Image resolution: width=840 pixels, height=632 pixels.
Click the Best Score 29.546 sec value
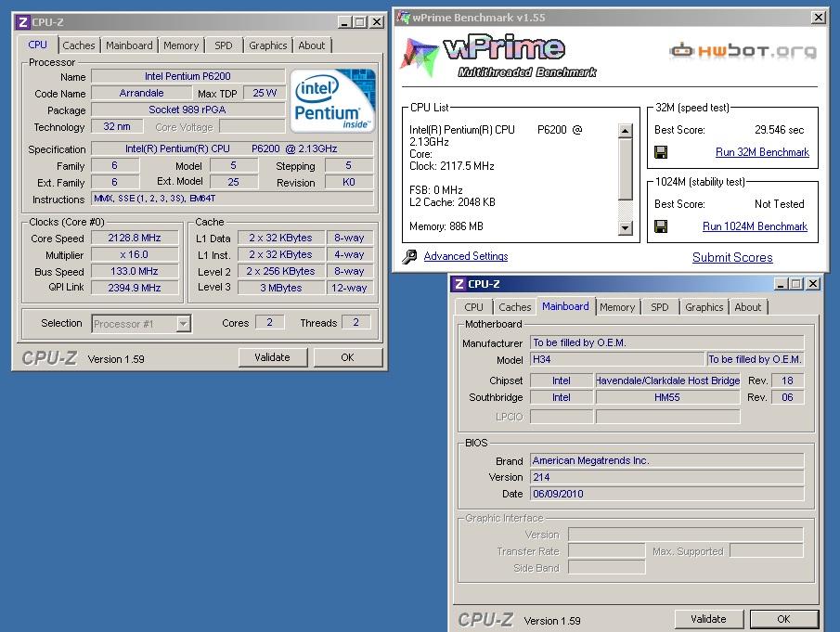780,130
